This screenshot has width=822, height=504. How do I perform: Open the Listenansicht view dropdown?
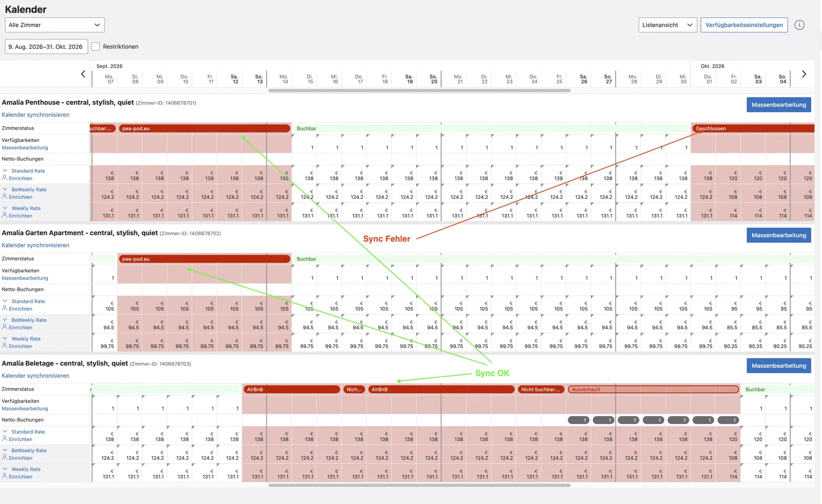[x=668, y=25]
